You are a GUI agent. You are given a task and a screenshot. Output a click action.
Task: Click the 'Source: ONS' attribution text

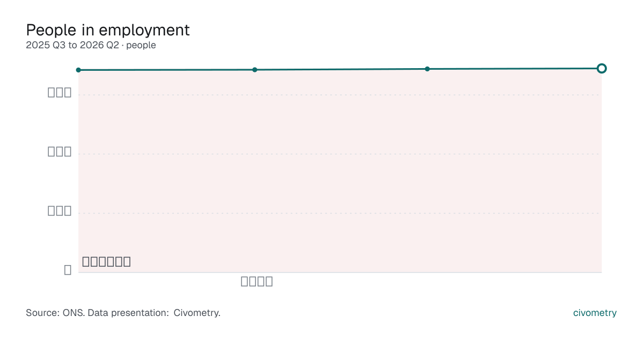(x=55, y=313)
